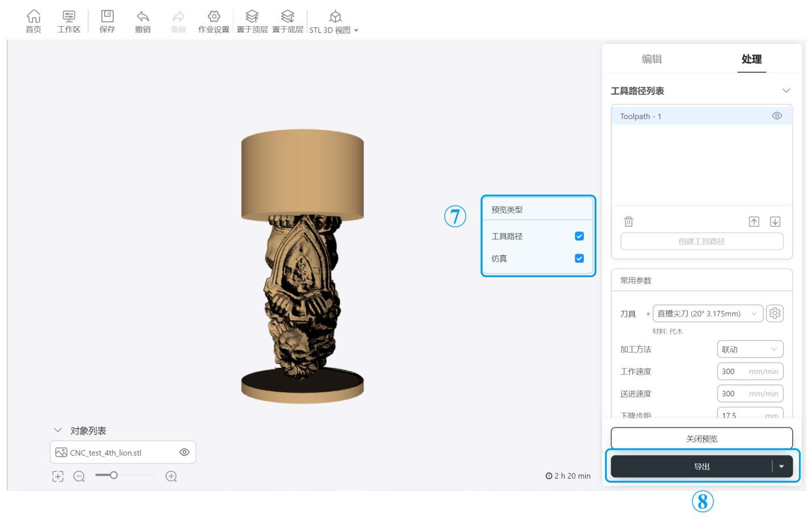
Task: Click the 送进速度 input field
Action: (750, 393)
